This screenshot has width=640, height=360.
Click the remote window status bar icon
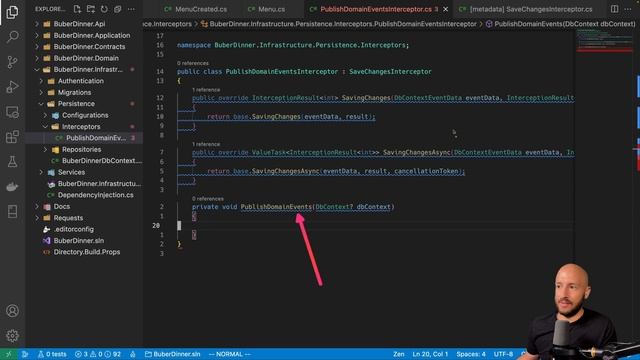pyautogui.click(x=8, y=354)
